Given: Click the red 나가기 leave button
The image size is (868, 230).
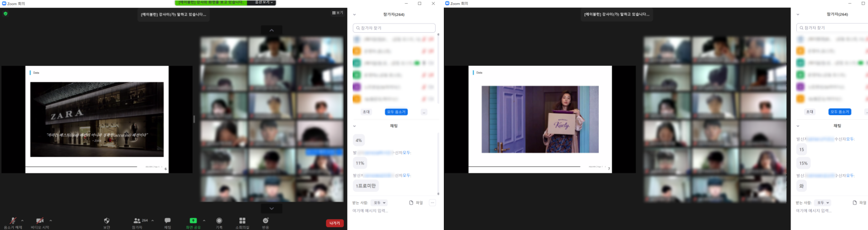Looking at the screenshot, I should tap(335, 223).
